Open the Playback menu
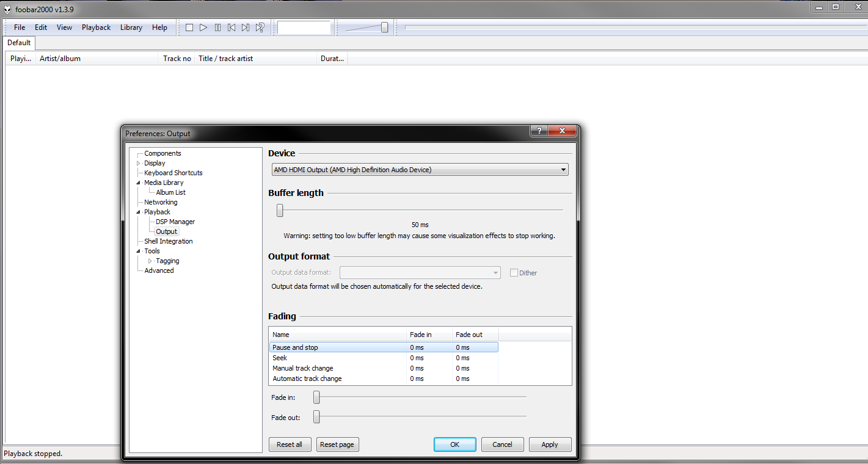Image resolution: width=868 pixels, height=464 pixels. pos(97,27)
